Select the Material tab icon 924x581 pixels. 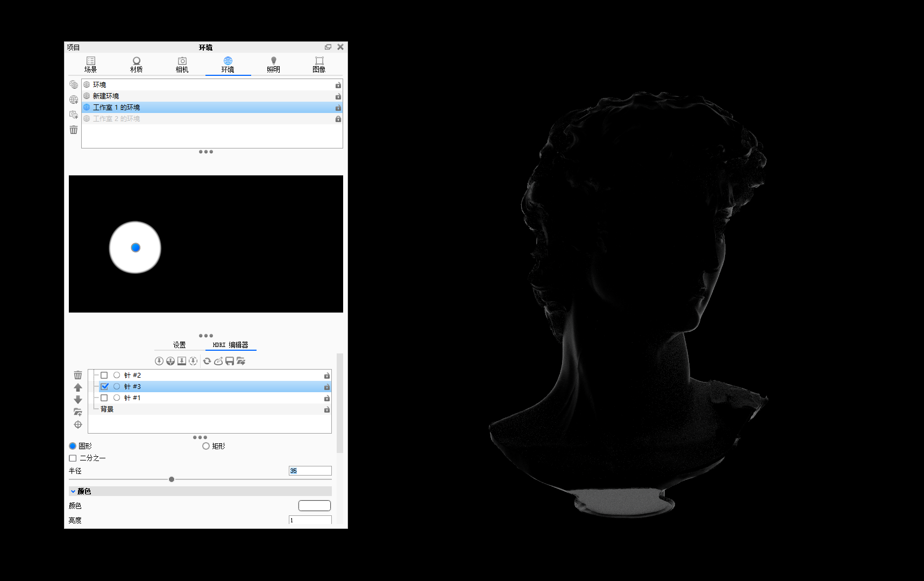coord(136,64)
